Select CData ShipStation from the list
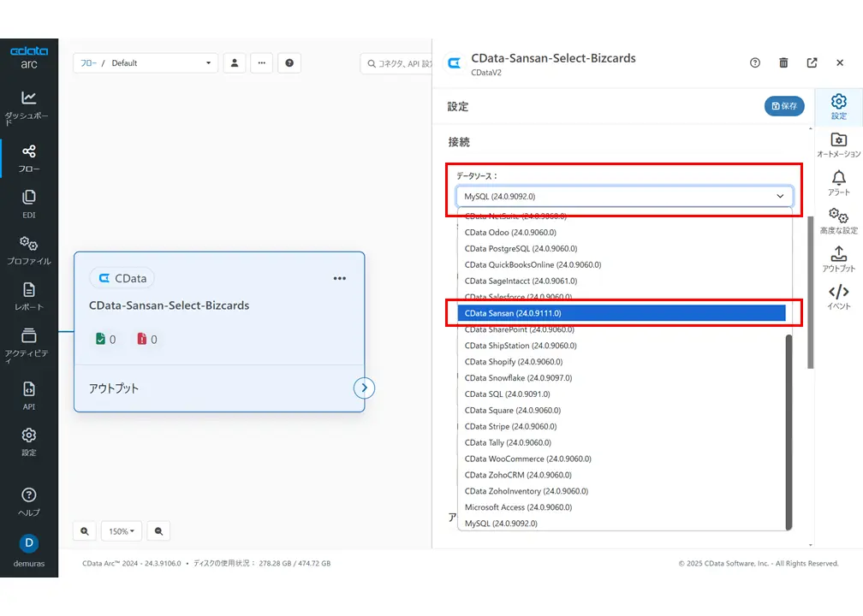Screen dimensions: 863x616 click(x=622, y=346)
